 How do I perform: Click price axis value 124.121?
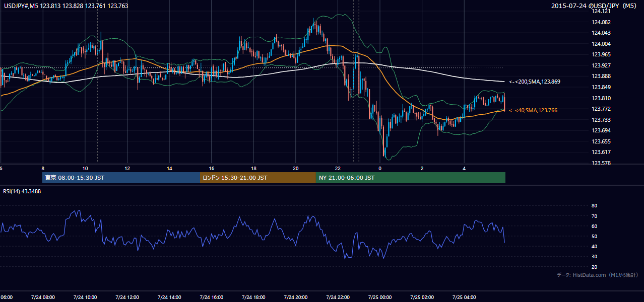[601, 11]
